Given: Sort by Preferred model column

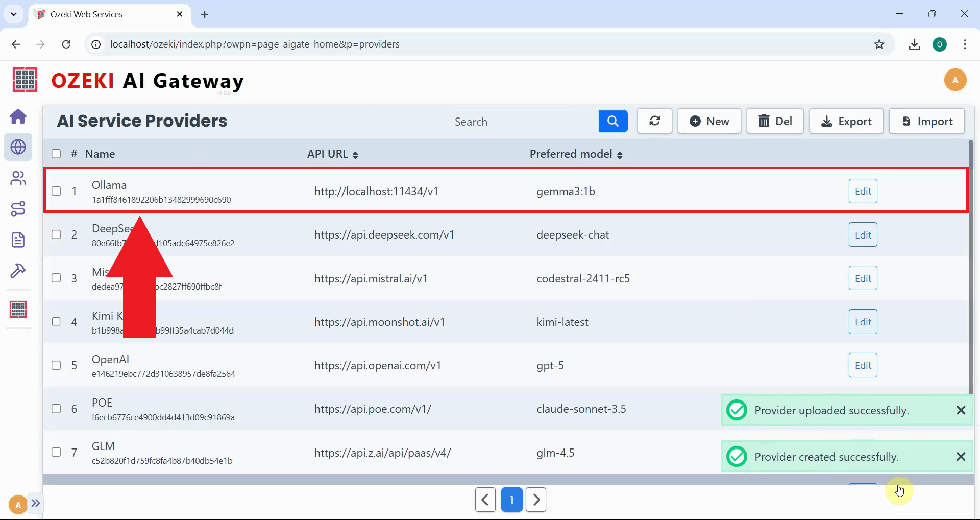Looking at the screenshot, I should (576, 154).
